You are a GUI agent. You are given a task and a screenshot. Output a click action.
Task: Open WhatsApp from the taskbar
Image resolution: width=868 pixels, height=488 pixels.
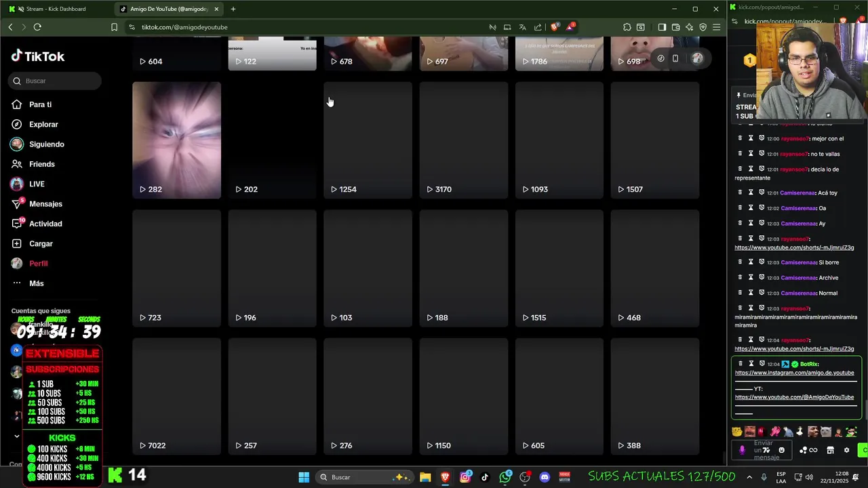pyautogui.click(x=505, y=477)
